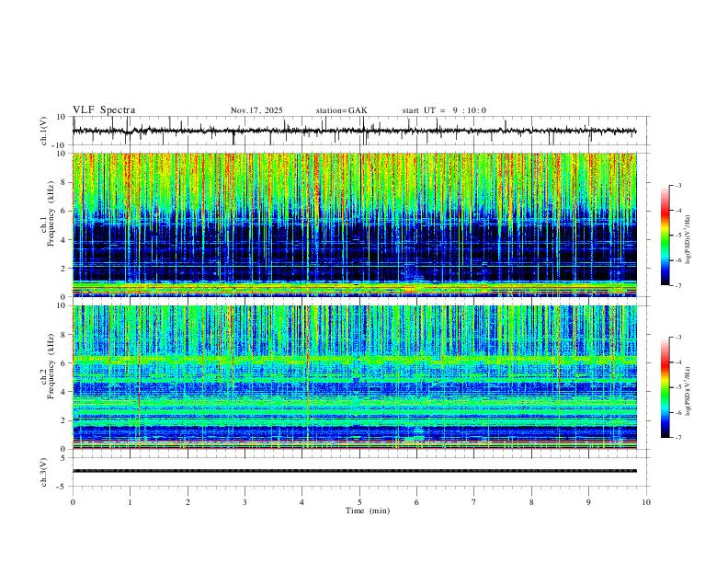Click the time axis tick label "0"
Screen dimensions: 728x563
tap(73, 502)
